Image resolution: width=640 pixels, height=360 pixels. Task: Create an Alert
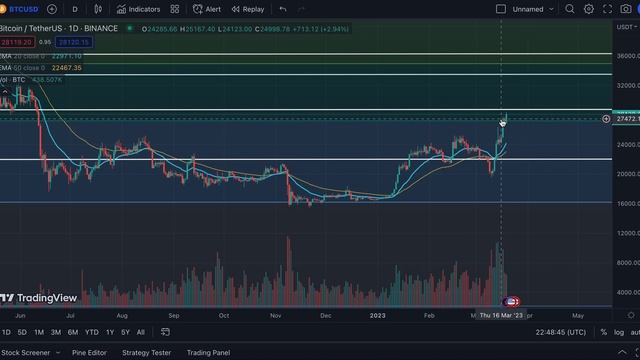click(207, 9)
